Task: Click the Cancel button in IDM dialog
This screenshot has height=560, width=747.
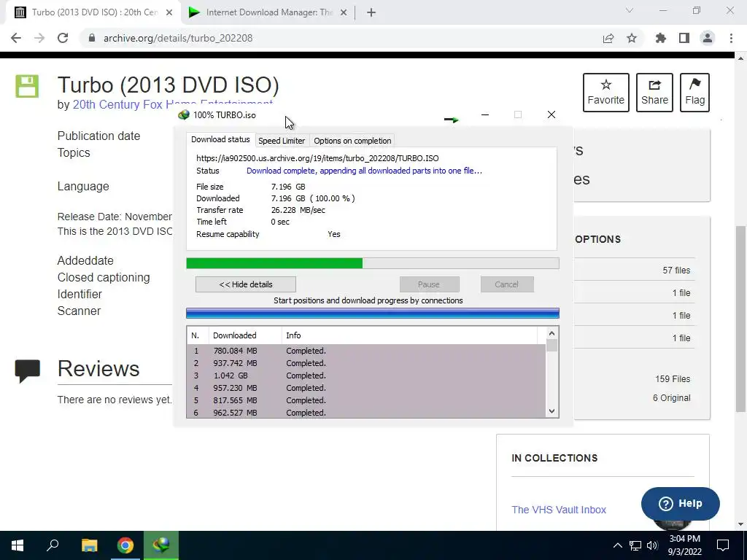Action: tap(507, 284)
